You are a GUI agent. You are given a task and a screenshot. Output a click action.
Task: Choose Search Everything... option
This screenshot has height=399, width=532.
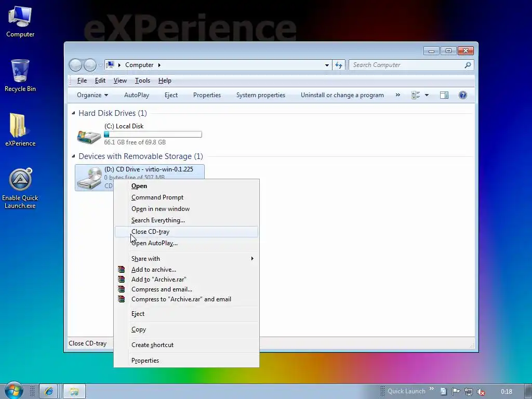point(187,220)
